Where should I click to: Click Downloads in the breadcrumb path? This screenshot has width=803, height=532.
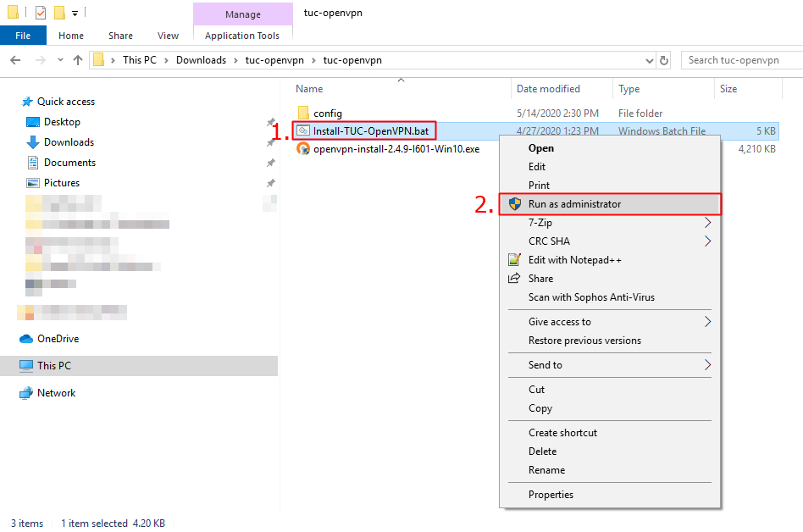(x=201, y=60)
